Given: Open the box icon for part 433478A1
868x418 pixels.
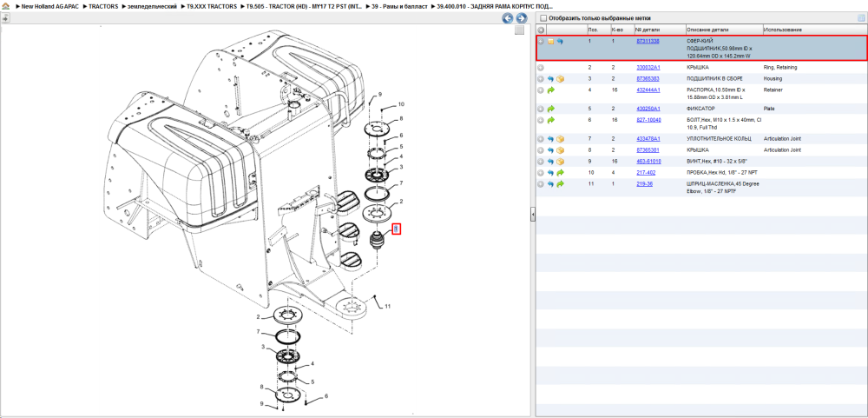Looking at the screenshot, I should (560, 139).
